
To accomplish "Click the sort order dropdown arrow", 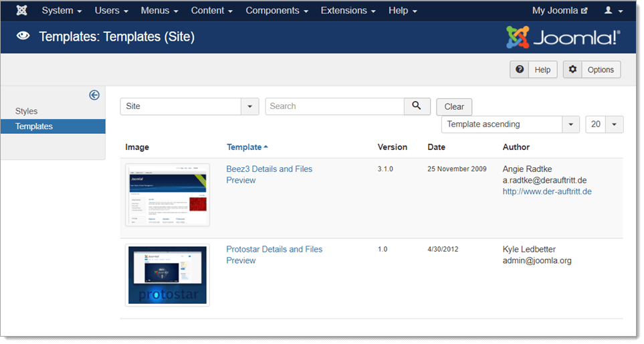I will [570, 124].
